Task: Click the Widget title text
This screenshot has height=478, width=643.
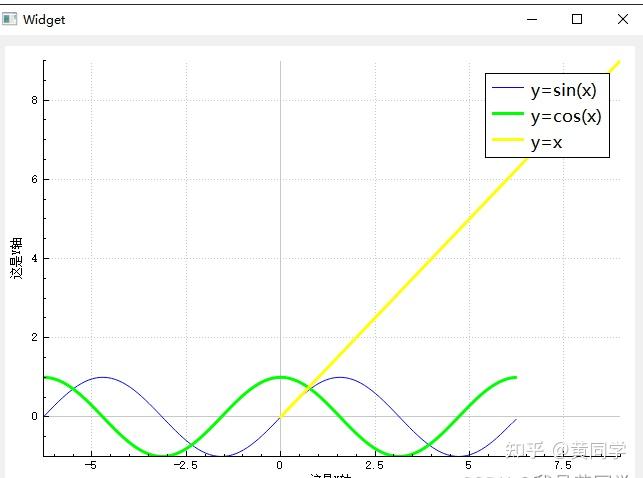Action: (44, 20)
